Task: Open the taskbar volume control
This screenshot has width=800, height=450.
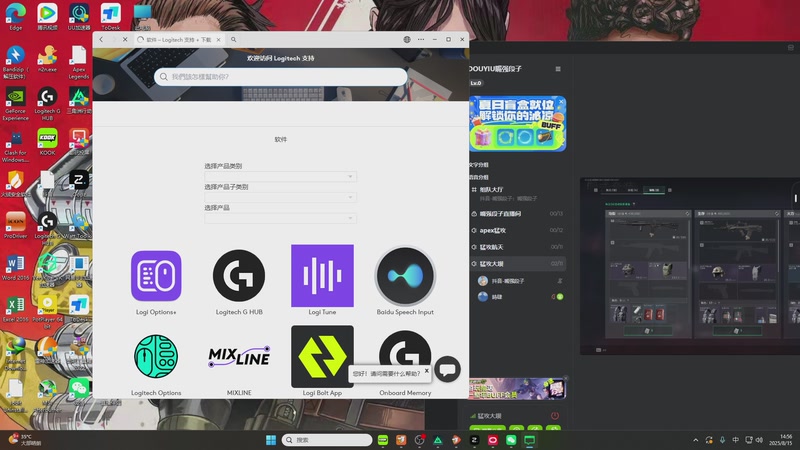Action: click(x=759, y=440)
